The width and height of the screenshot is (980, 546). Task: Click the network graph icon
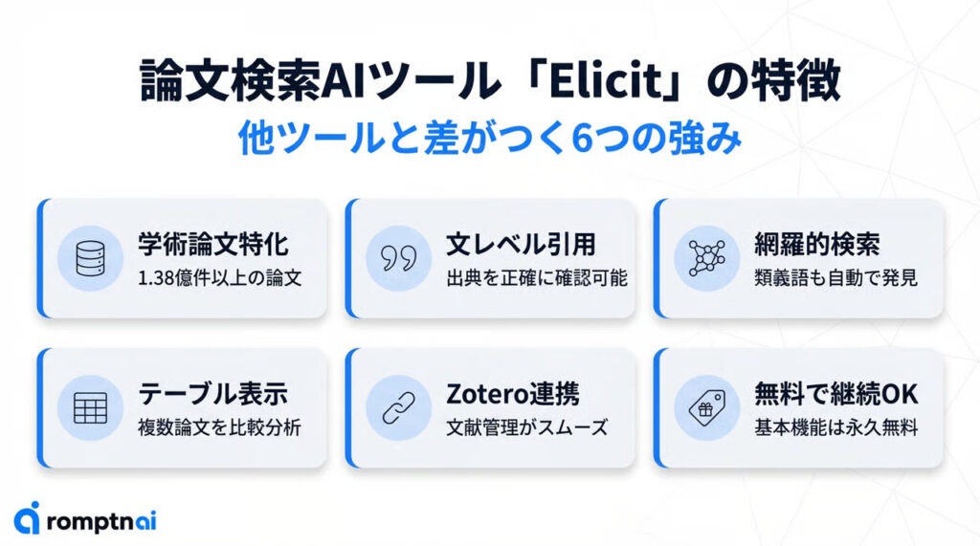706,257
